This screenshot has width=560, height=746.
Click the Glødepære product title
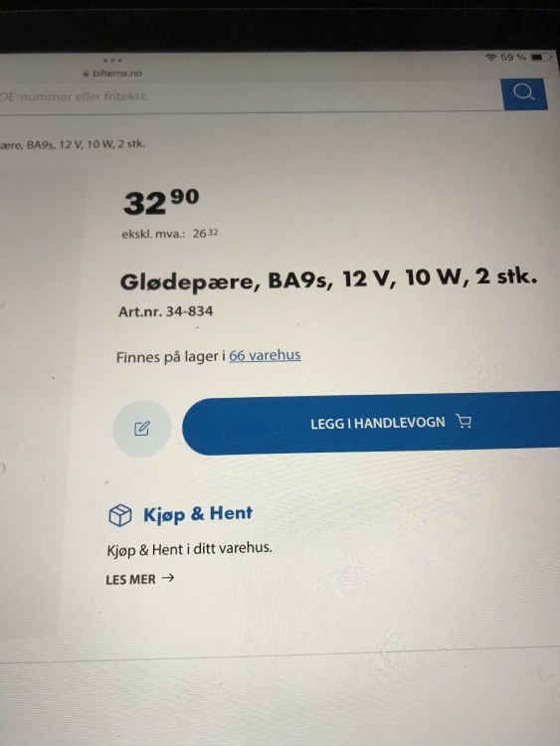pos(328,279)
